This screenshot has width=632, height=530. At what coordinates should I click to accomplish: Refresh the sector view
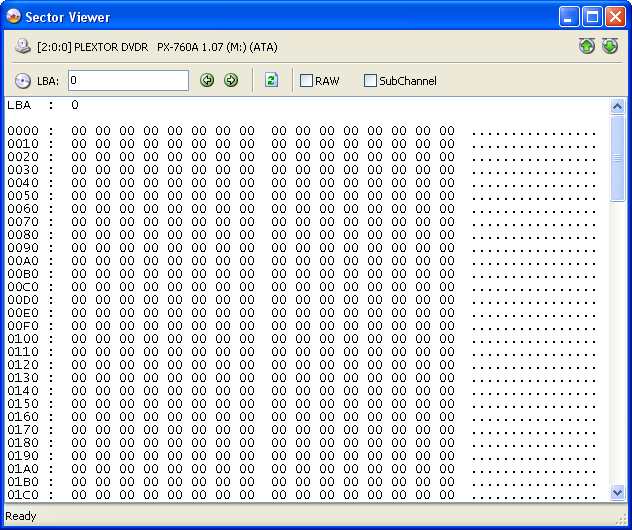click(272, 80)
